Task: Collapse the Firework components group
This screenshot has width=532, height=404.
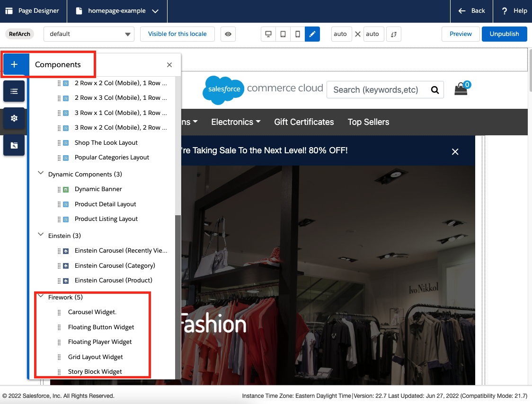Action: pos(41,297)
